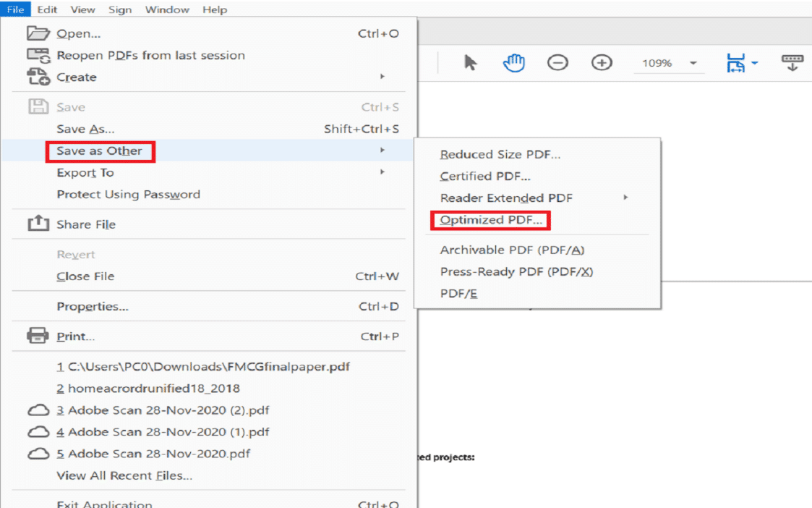812x508 pixels.
Task: Activate the Hand pan tool
Action: point(513,63)
